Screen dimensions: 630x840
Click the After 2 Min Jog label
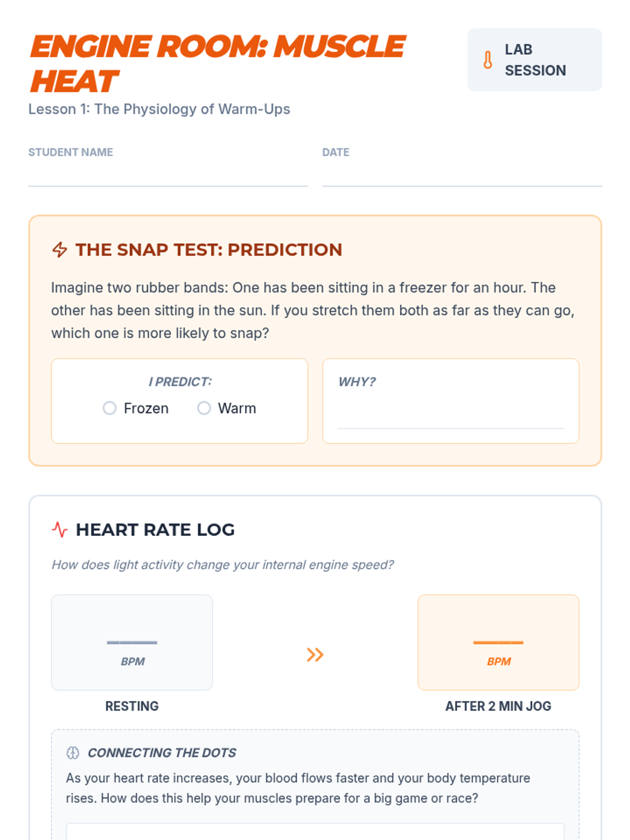tap(498, 706)
